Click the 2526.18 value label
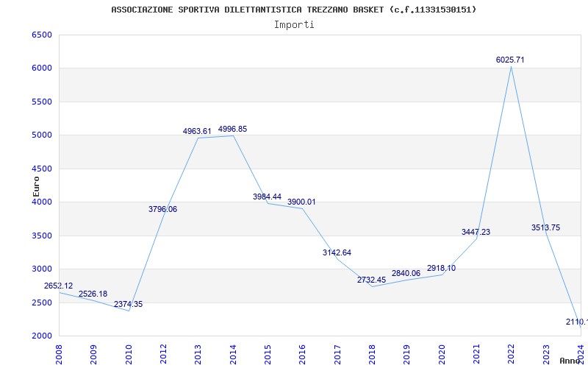 93,294
